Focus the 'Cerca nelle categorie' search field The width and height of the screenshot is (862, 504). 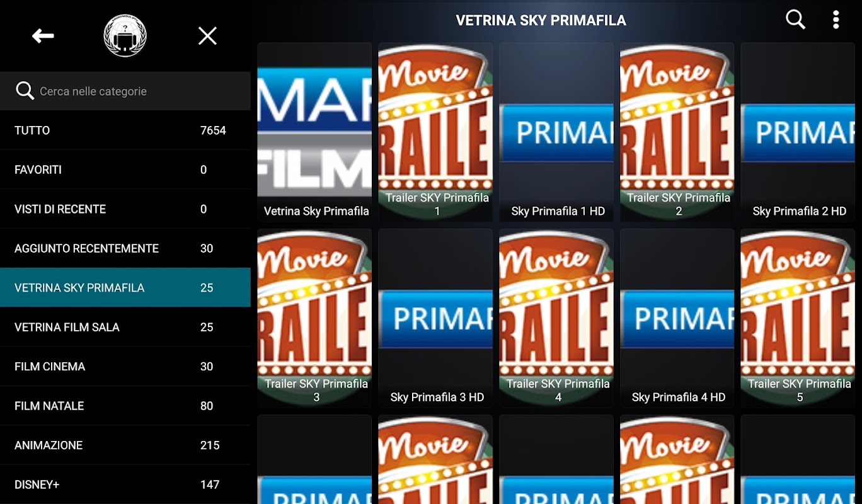pos(125,91)
